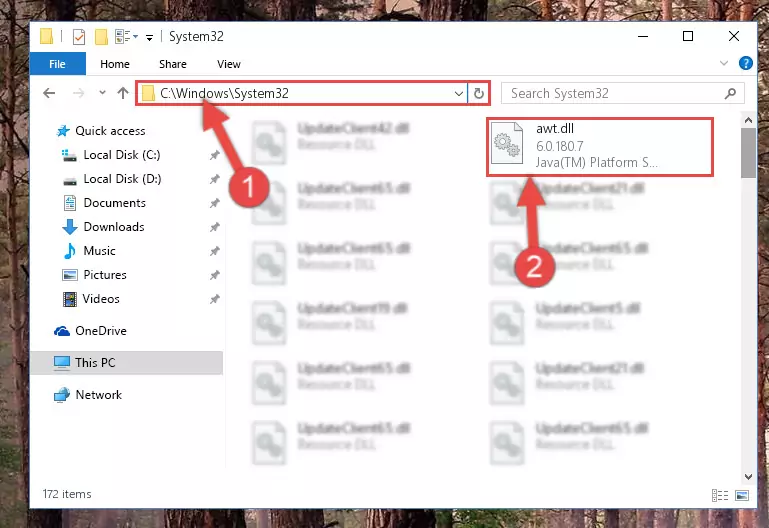Switch to large icons view in status bar

[x=742, y=495]
